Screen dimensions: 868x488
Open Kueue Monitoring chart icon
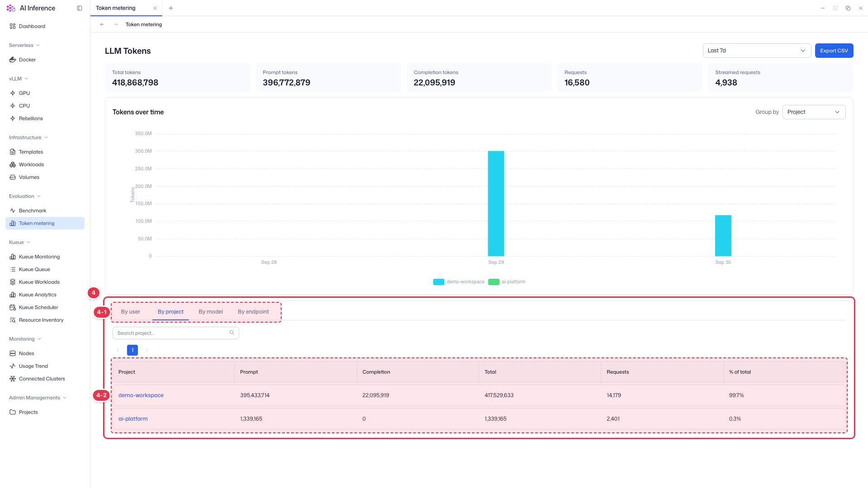point(13,257)
